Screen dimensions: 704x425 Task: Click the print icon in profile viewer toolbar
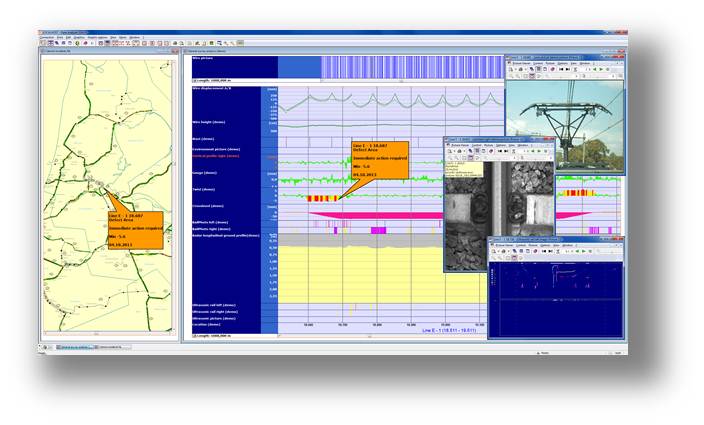[x=503, y=251]
